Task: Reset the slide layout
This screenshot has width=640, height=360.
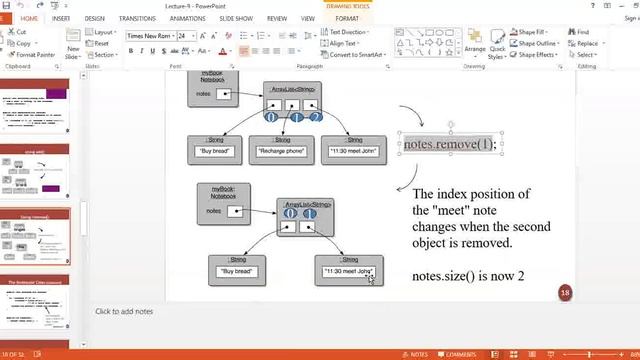Action: (x=98, y=43)
